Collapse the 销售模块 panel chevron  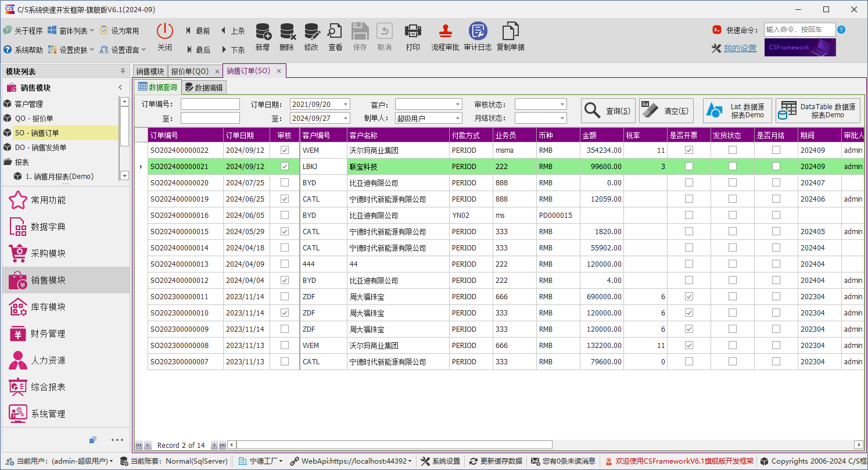120,88
